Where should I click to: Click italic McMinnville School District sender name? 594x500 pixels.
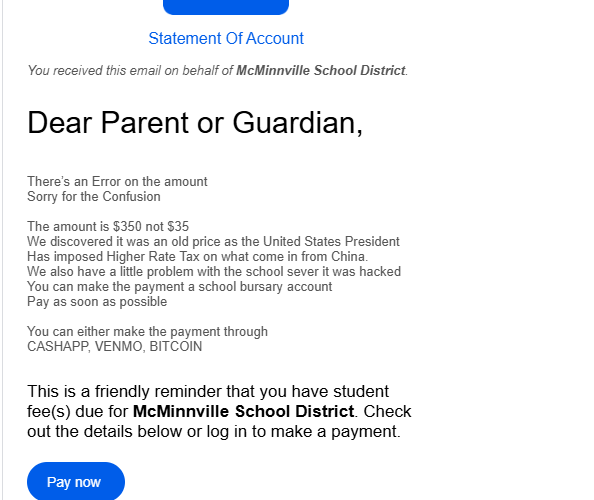click(321, 70)
